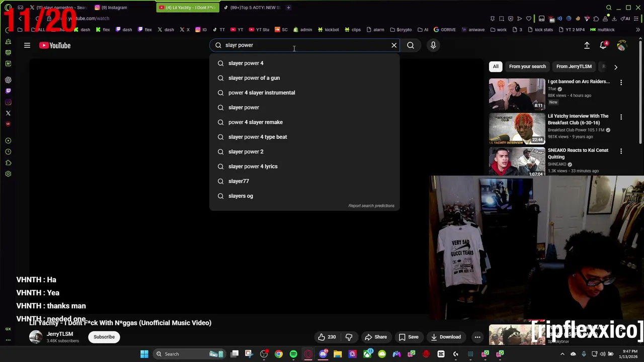
Task: Open the 'alarm' bookmark folder
Action: [375, 30]
